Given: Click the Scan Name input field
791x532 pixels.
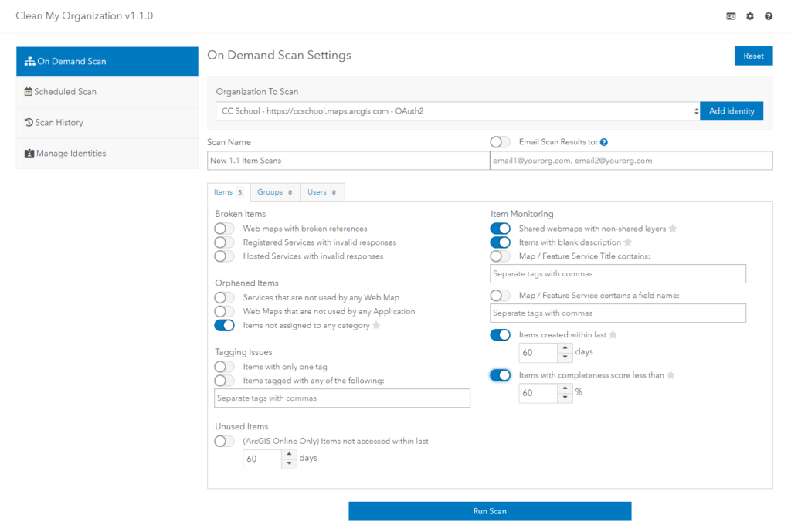Looking at the screenshot, I should (x=348, y=161).
